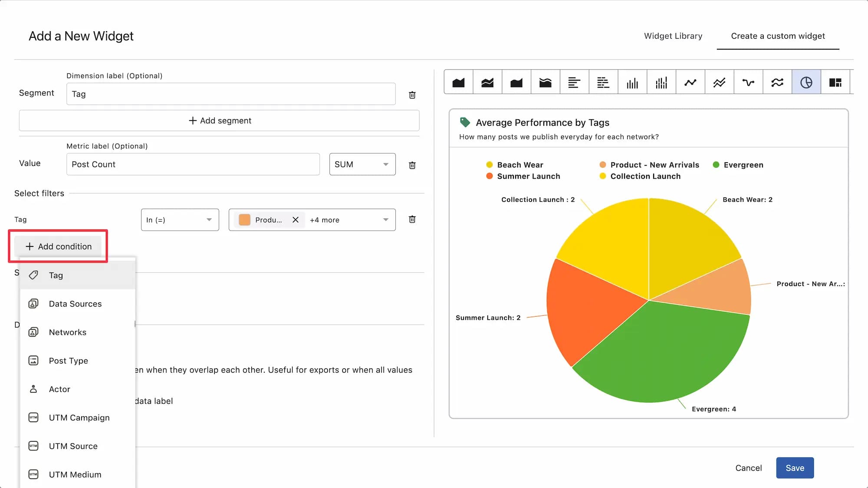This screenshot has height=488, width=868.
Task: Click the Evergreen legend color dot
Action: click(716, 165)
